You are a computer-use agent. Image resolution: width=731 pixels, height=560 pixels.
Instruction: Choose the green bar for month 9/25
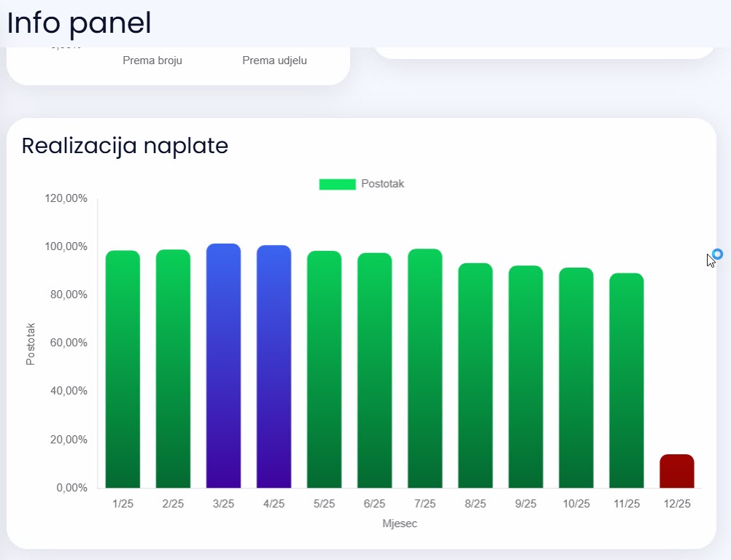525,377
